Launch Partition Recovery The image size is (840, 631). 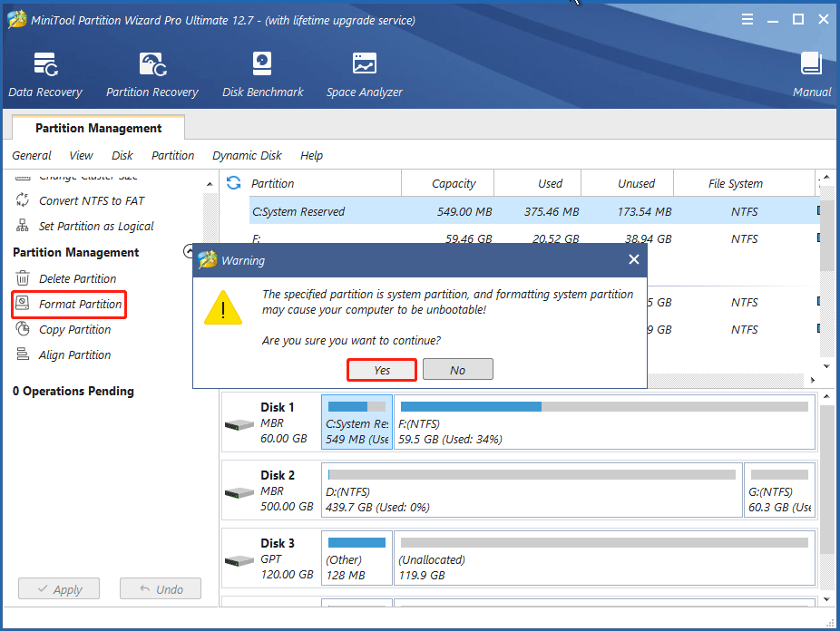tap(152, 75)
